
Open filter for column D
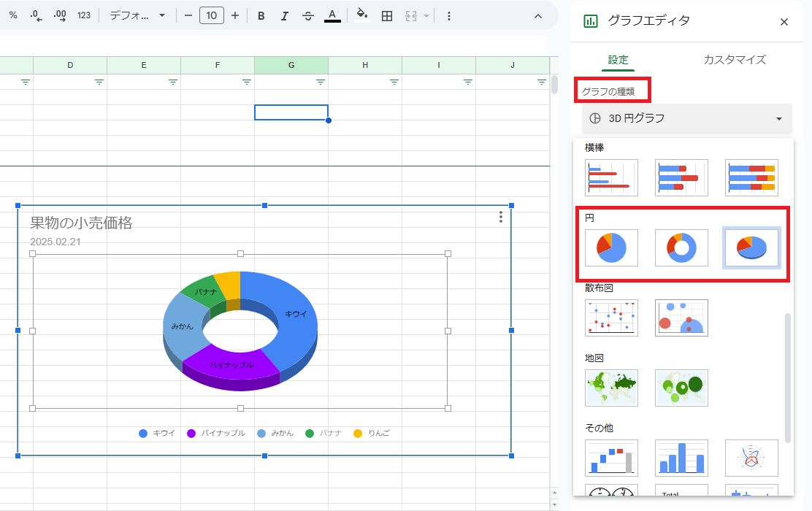(x=99, y=82)
